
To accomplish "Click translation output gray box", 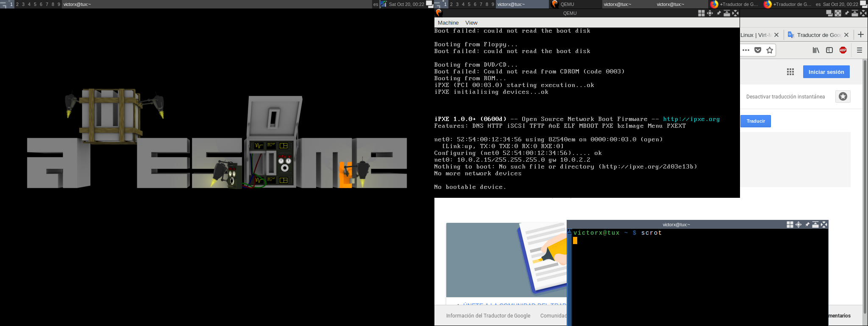I will point(796,160).
